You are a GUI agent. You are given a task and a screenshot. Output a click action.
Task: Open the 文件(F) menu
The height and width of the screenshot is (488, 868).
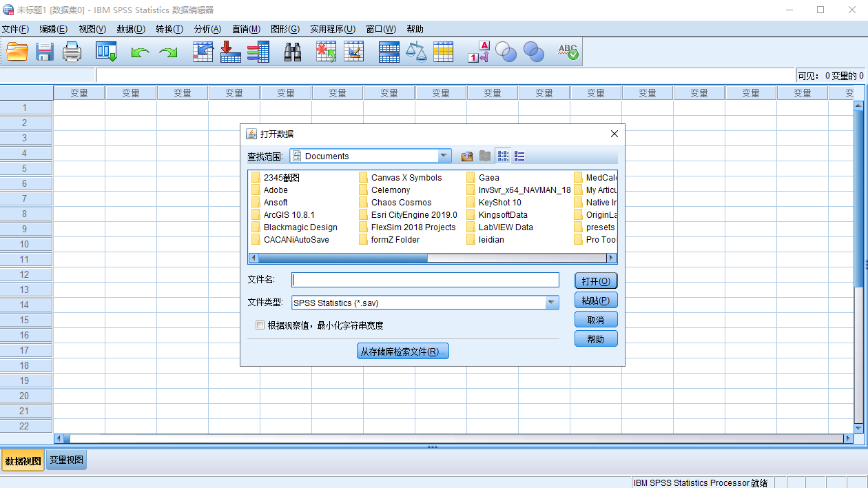point(15,29)
